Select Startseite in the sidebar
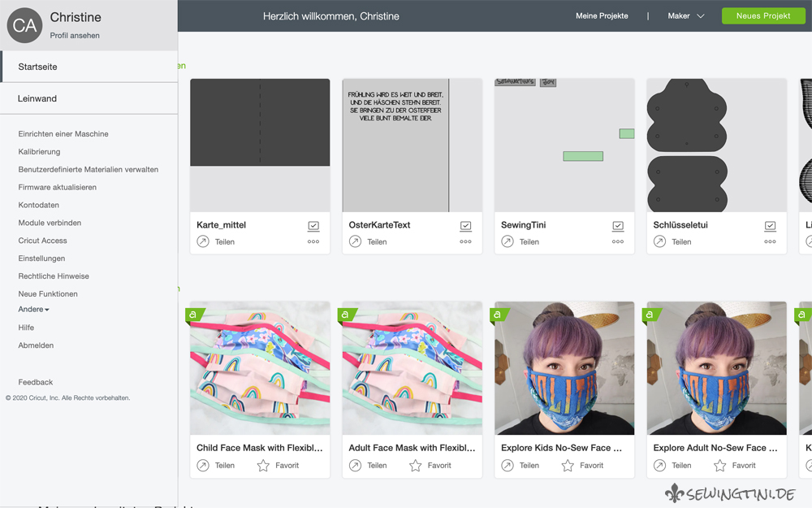 pyautogui.click(x=89, y=67)
